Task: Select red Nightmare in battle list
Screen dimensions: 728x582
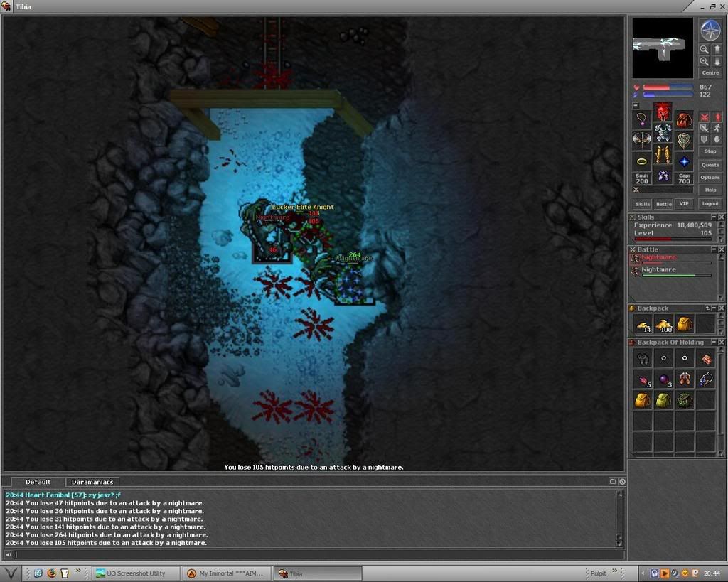Action: 671,259
